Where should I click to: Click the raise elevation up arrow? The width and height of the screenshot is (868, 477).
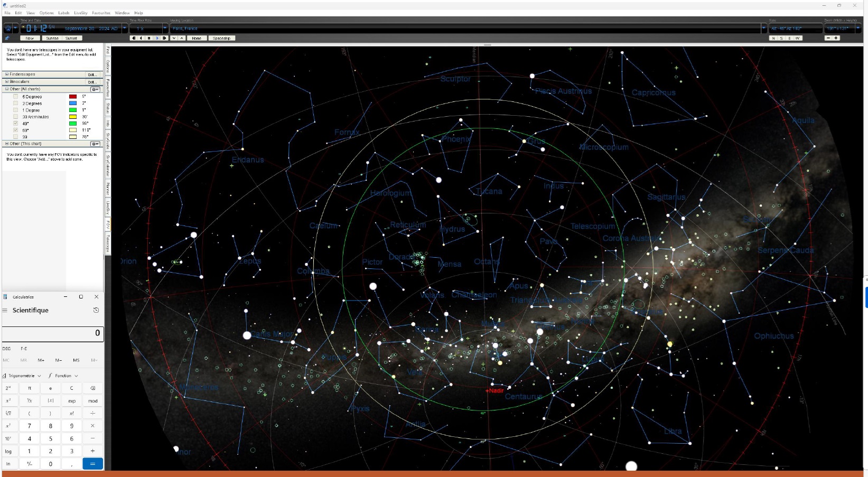pyautogui.click(x=182, y=38)
